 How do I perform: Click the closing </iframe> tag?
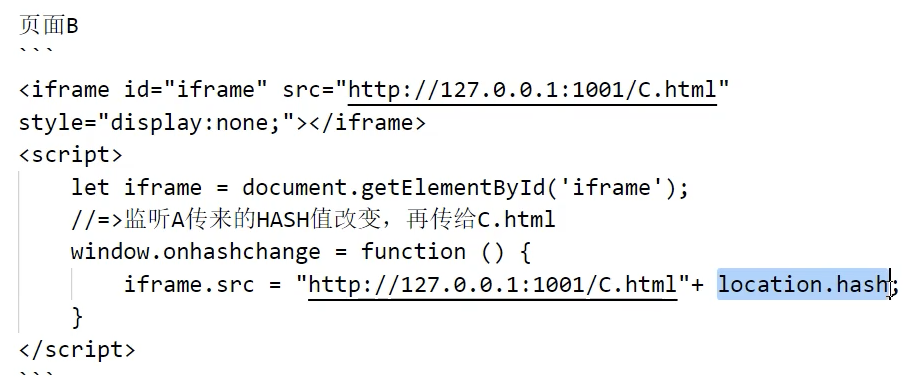(x=368, y=123)
